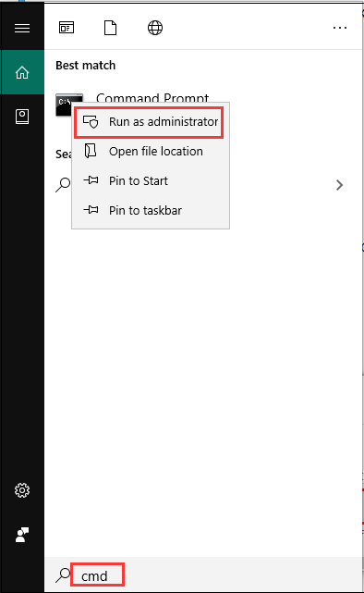The image size is (364, 593).
Task: Open the Notebook icon in sidebar
Action: coord(22,117)
